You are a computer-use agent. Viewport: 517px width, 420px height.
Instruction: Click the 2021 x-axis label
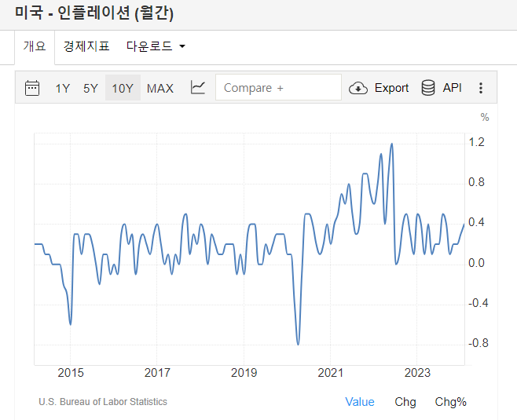[330, 373]
